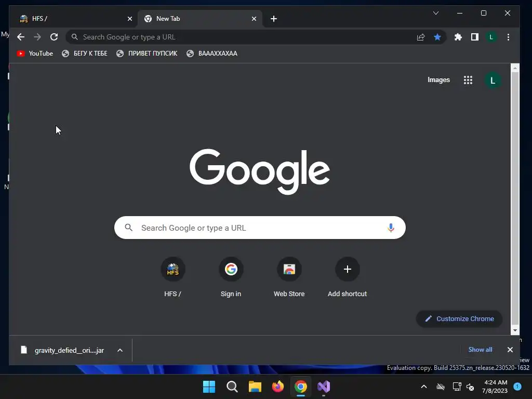Open the БЕГУ К ТЕБЕ bookmark
This screenshot has width=532, height=399.
click(85, 54)
